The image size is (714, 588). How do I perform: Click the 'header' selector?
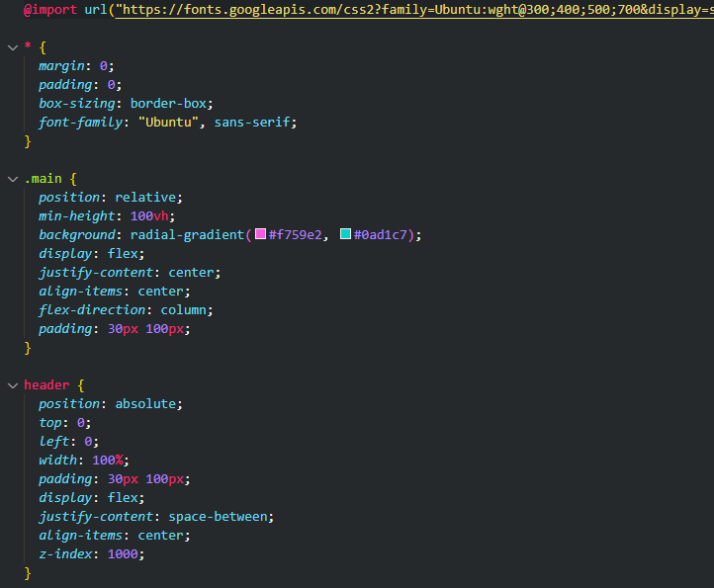pyautogui.click(x=46, y=385)
